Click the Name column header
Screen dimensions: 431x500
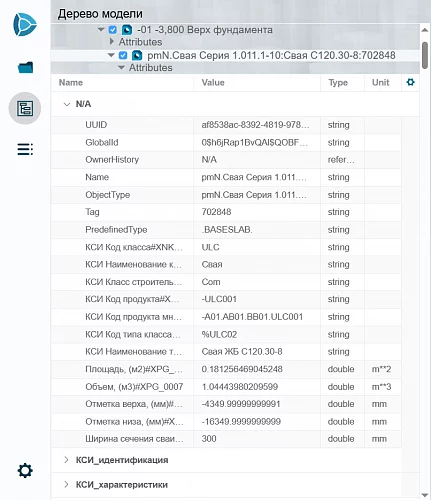pos(71,83)
